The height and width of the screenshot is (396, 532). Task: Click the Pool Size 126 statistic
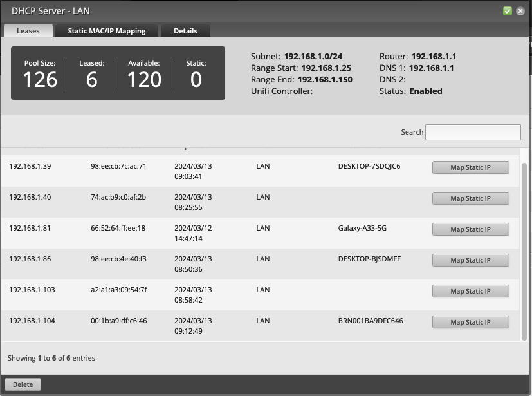click(40, 73)
